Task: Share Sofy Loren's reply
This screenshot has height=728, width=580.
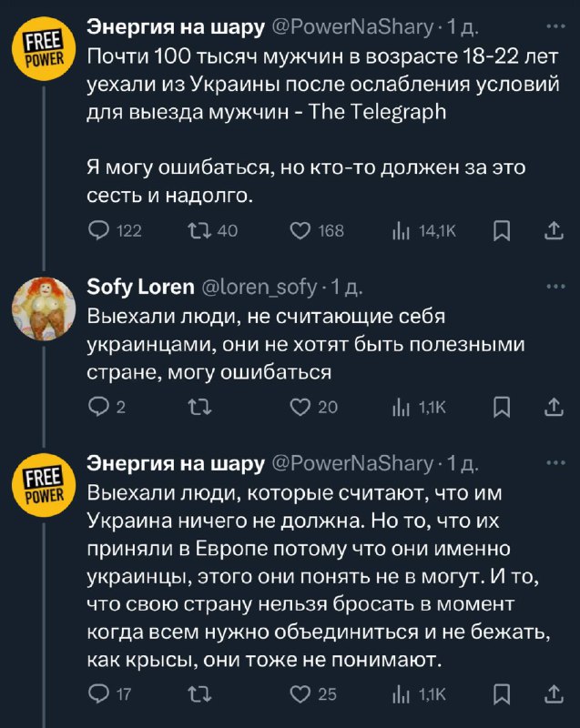Action: [x=554, y=407]
